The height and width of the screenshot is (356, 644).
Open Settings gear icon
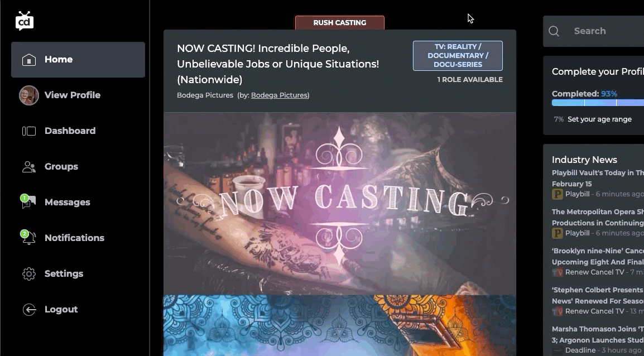click(29, 274)
